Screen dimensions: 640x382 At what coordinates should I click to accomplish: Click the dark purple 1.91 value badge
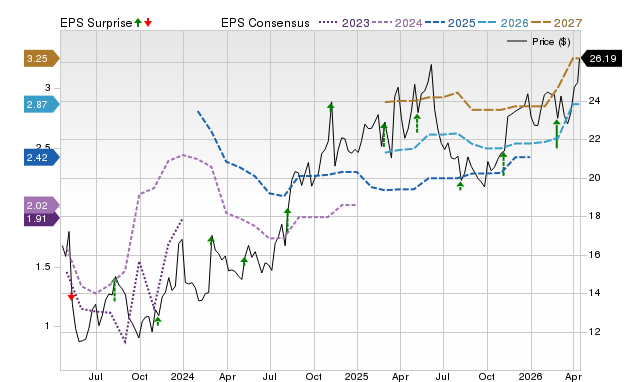(42, 219)
